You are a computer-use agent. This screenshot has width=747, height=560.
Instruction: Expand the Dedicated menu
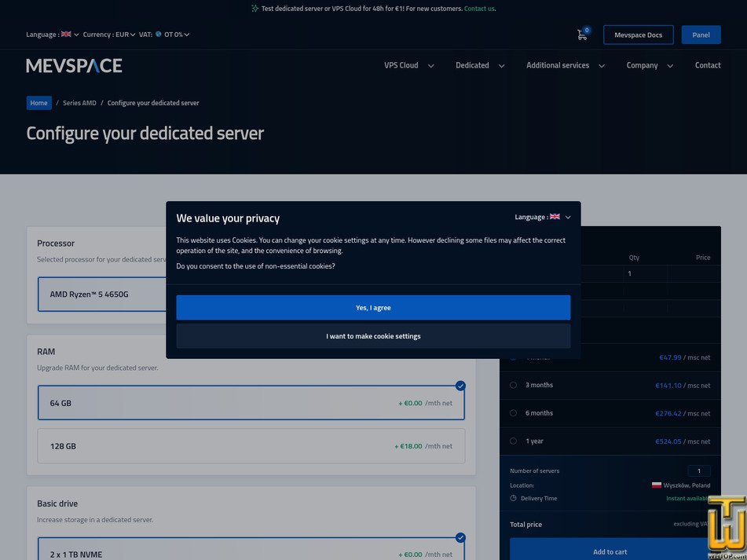point(480,66)
